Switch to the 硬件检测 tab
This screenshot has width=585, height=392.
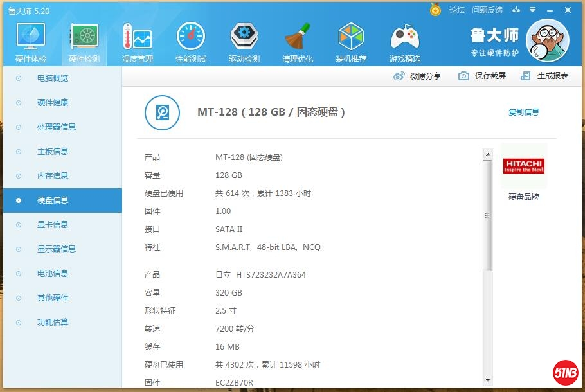tap(84, 40)
